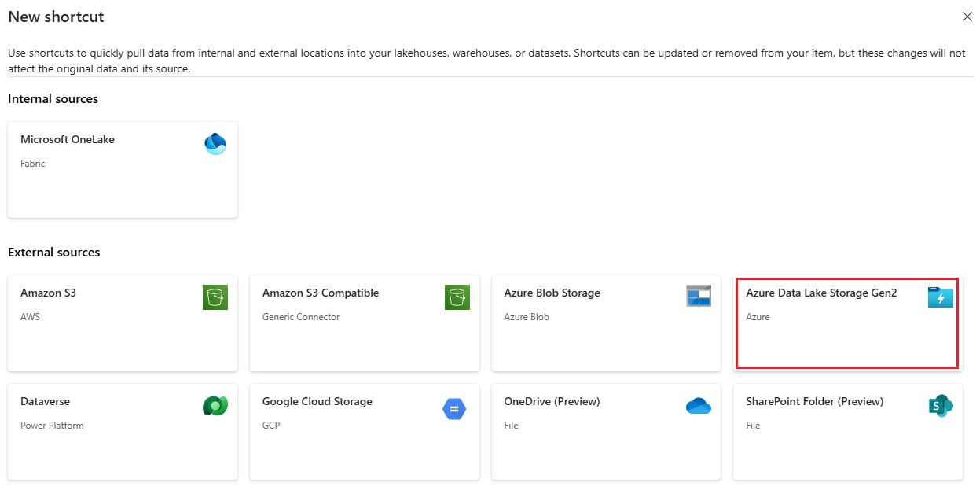This screenshot has width=980, height=494.
Task: Click the SharePoint Folder icon
Action: click(x=941, y=406)
